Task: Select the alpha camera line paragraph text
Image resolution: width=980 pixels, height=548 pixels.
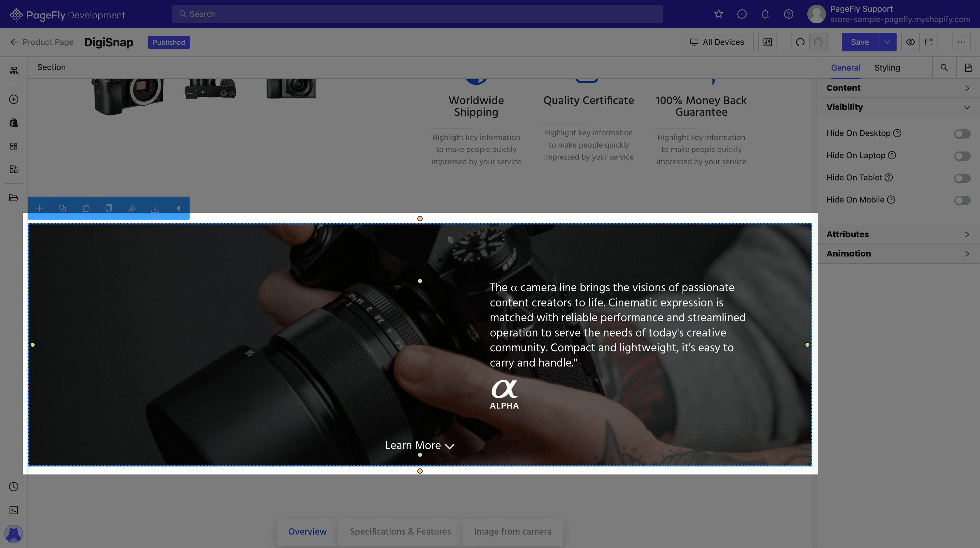Action: (618, 325)
